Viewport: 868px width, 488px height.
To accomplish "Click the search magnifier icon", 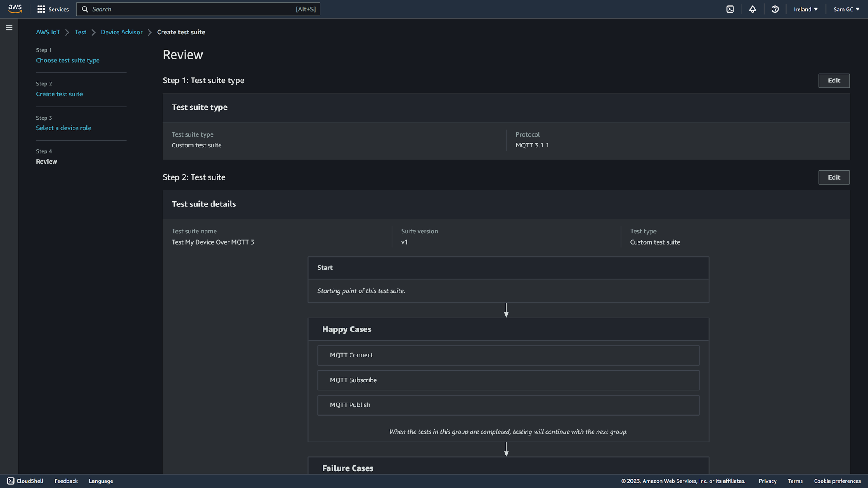I will tap(85, 9).
